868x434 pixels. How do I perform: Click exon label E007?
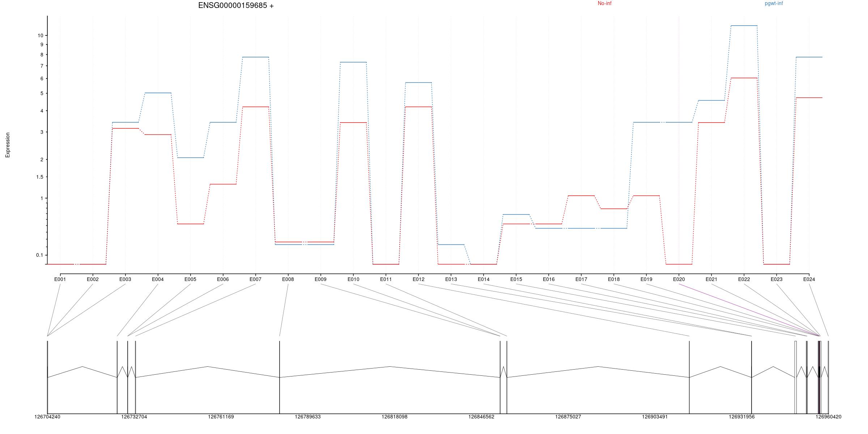click(255, 279)
